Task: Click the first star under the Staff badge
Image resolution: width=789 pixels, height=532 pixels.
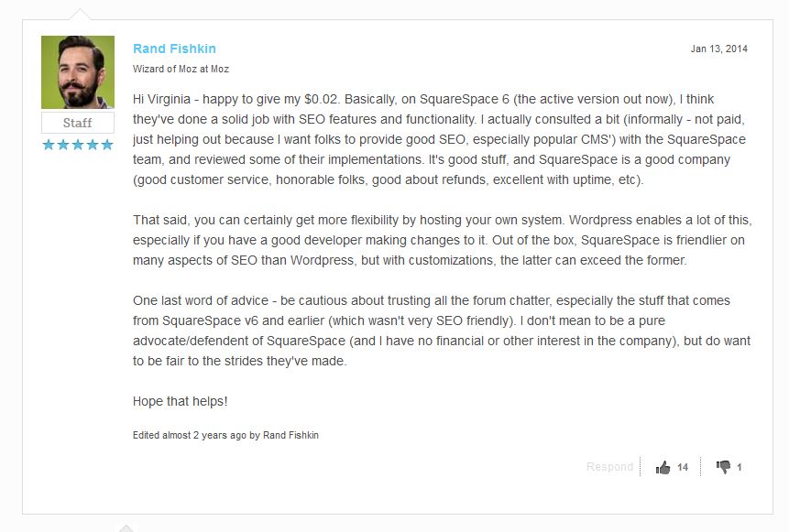Action: [49, 145]
